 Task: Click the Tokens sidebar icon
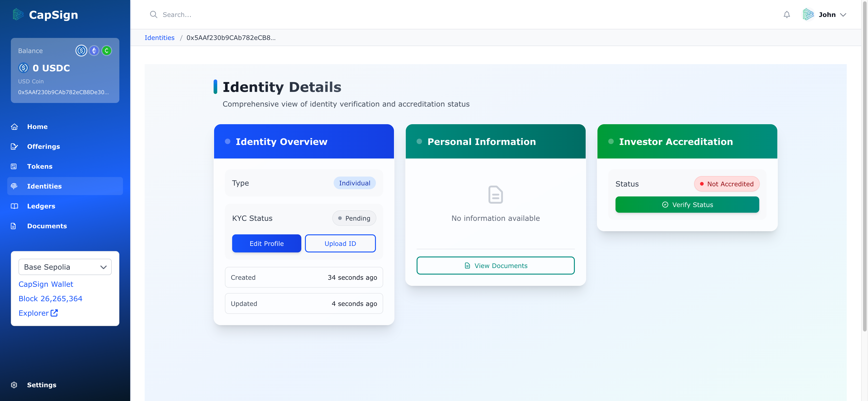14,166
